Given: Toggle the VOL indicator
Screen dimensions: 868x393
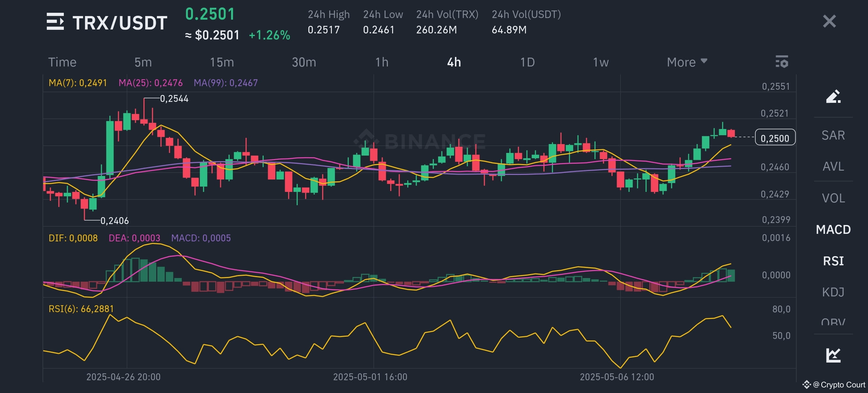Looking at the screenshot, I should tap(833, 198).
